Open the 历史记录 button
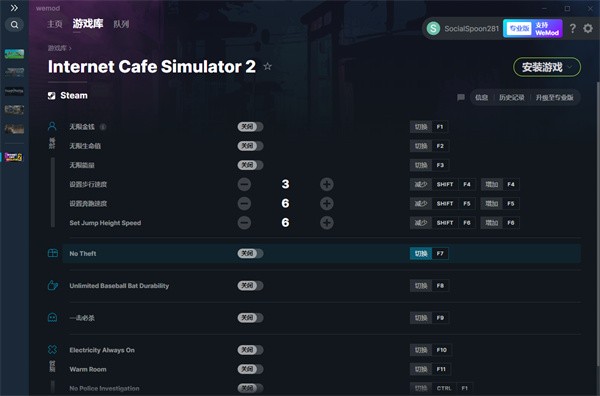 512,98
